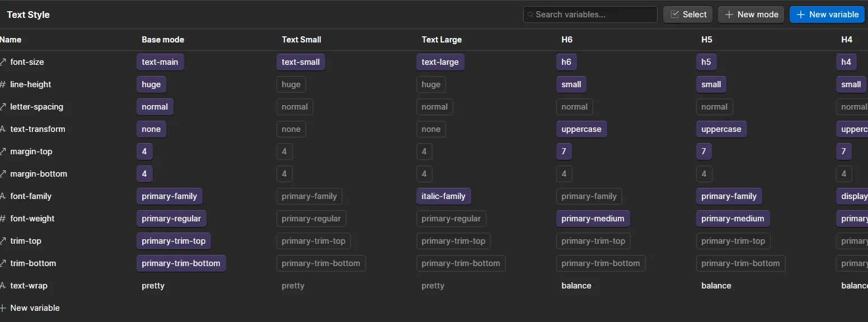Open the primary-medium value in H5 column

(733, 219)
